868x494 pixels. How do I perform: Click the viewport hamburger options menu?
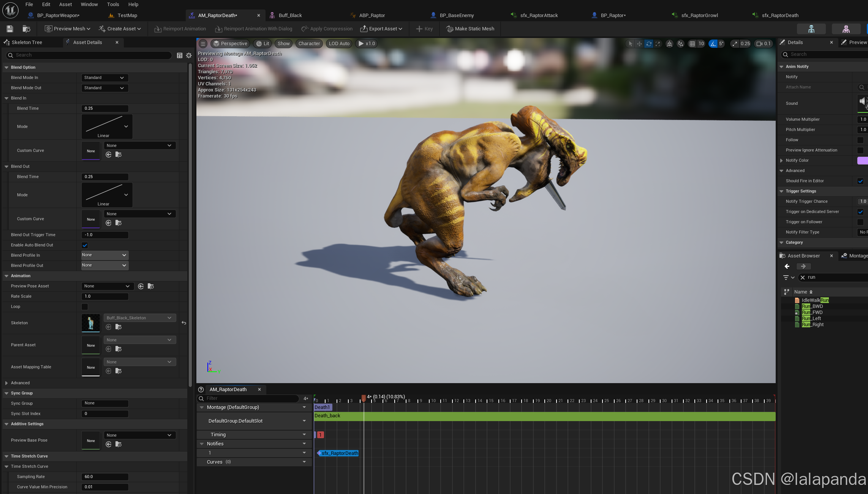[x=203, y=44]
